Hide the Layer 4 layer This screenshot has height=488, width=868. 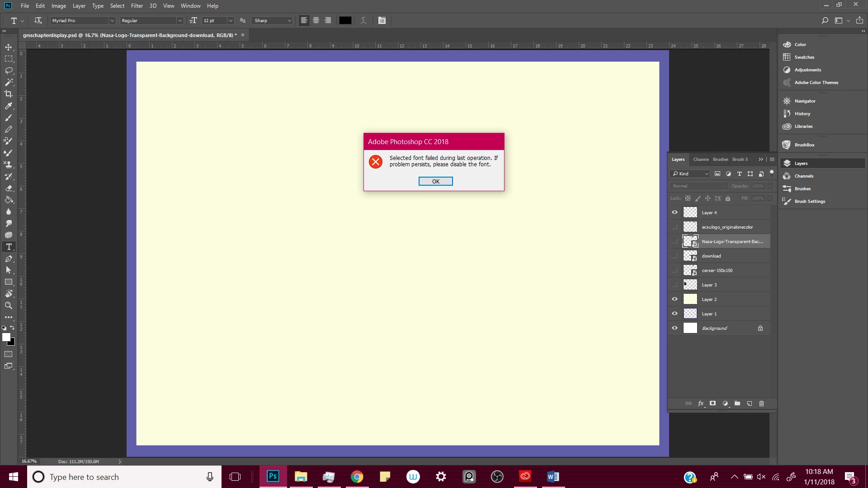point(675,212)
